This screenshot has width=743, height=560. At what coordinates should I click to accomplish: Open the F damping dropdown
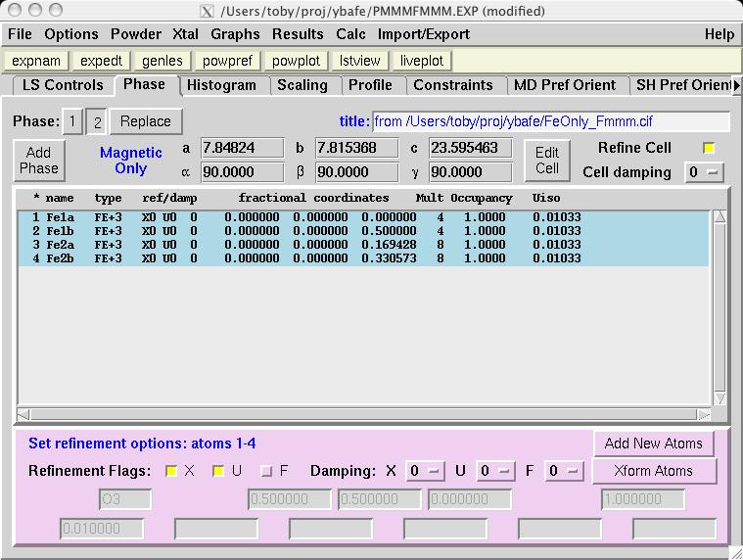[564, 471]
